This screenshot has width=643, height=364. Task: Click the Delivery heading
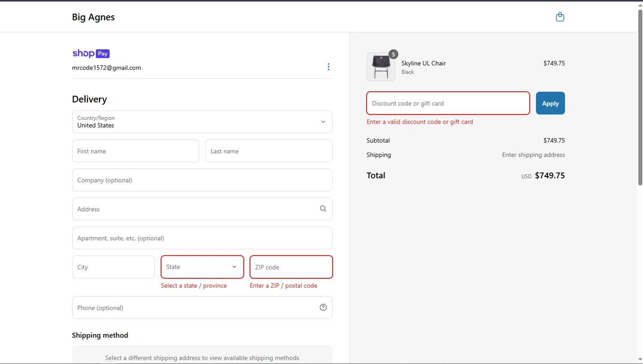pos(89,99)
